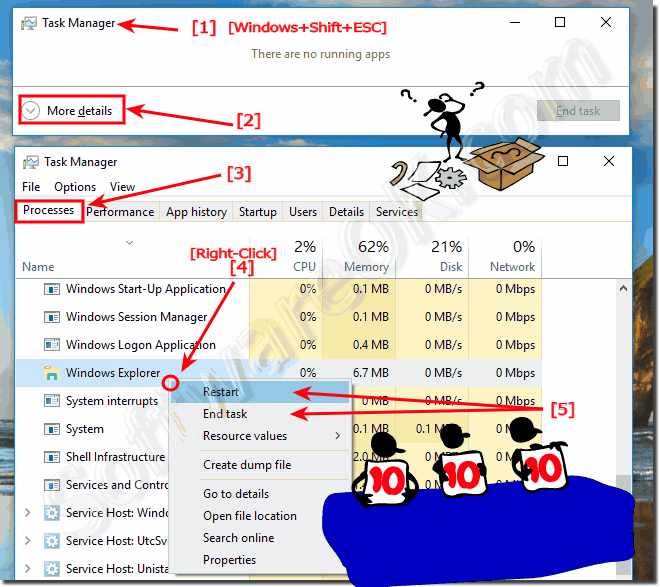The width and height of the screenshot is (660, 587).
Task: Click the Windows Logon Application process icon
Action: click(x=52, y=345)
